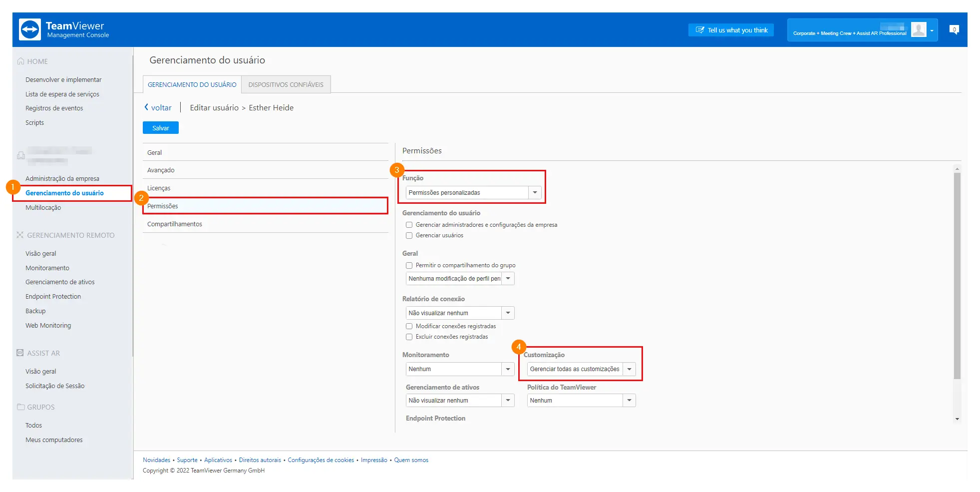Screen dimensions: 980x492
Task: Open the Monitoramento permission dropdown
Action: tap(460, 369)
